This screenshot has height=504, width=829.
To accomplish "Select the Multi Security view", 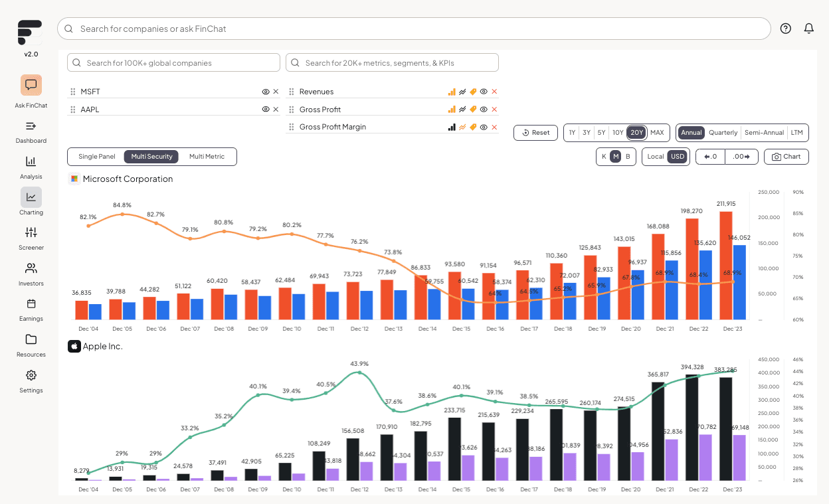I will (151, 157).
